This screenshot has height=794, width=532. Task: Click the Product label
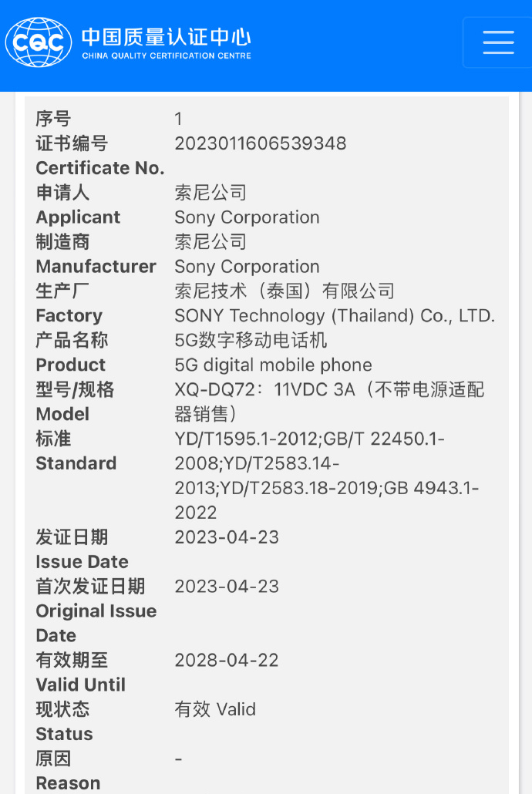tap(70, 365)
